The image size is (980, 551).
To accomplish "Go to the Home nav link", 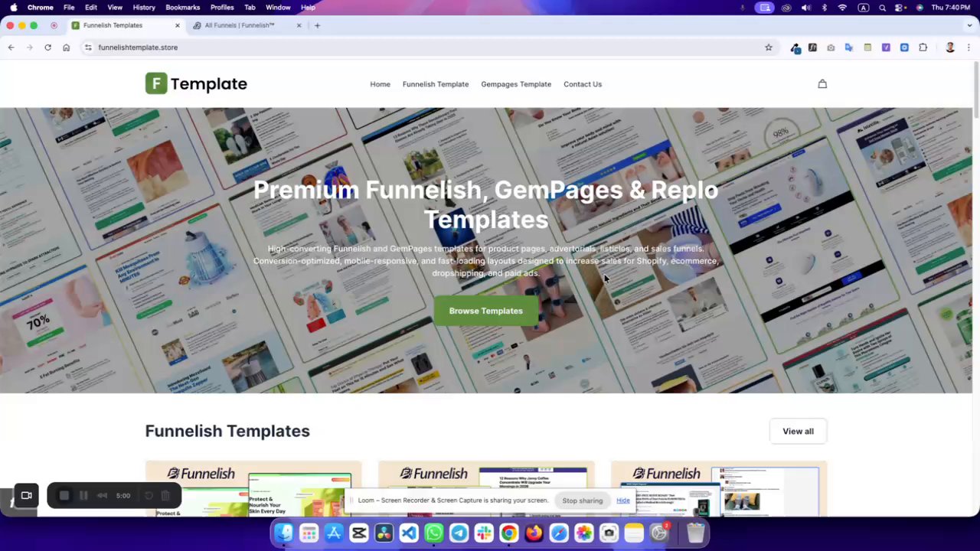I will pyautogui.click(x=381, y=84).
